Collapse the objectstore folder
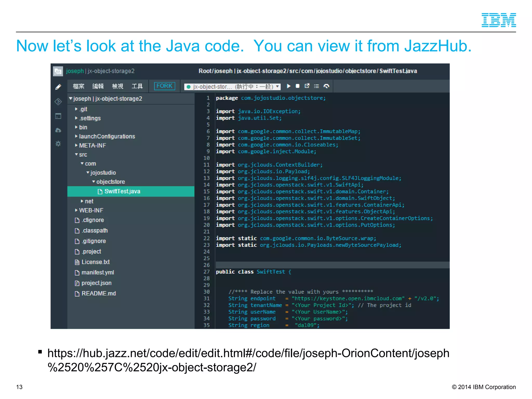532x399 pixels. coord(94,182)
